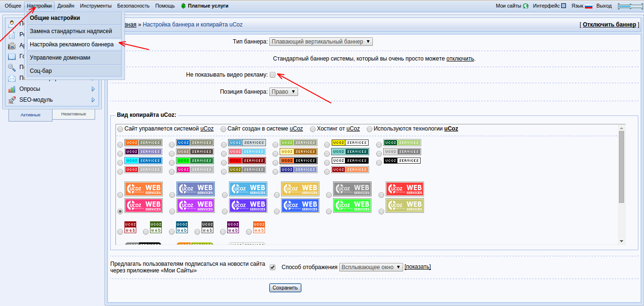Click the Отключить баннер link

[x=609, y=25]
